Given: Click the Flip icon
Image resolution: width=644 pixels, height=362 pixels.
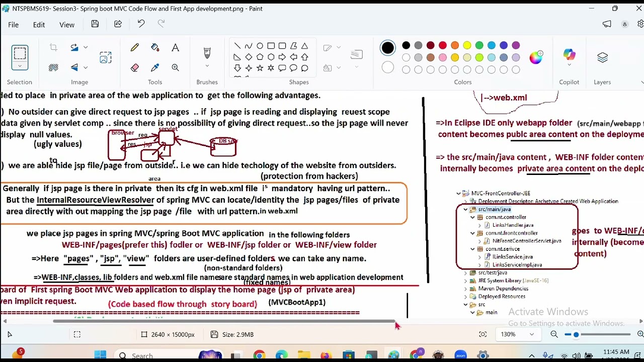Looking at the screenshot, I should tap(74, 67).
